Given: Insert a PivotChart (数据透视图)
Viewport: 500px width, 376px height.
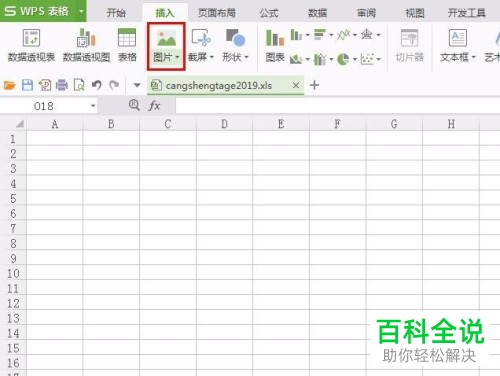Looking at the screenshot, I should 86,46.
